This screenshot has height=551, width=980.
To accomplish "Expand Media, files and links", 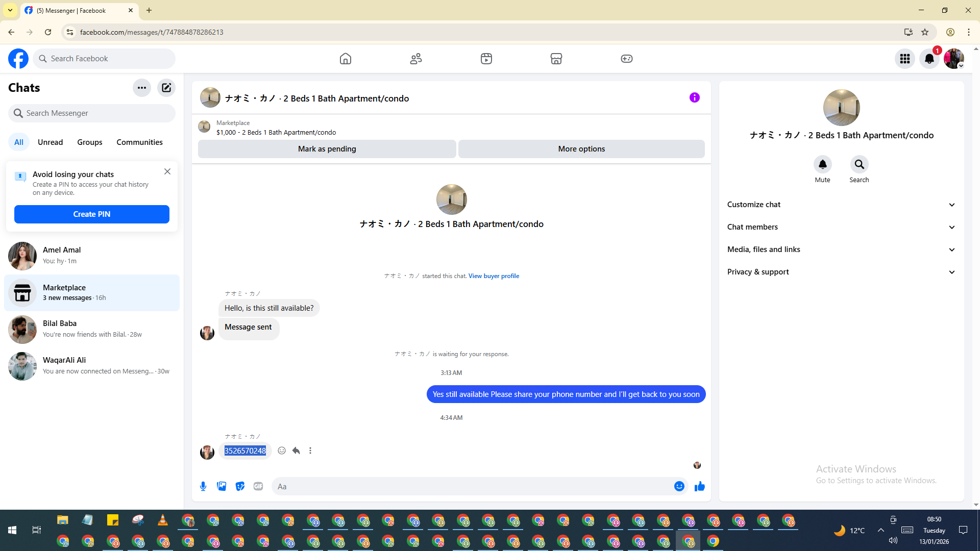I will click(841, 249).
